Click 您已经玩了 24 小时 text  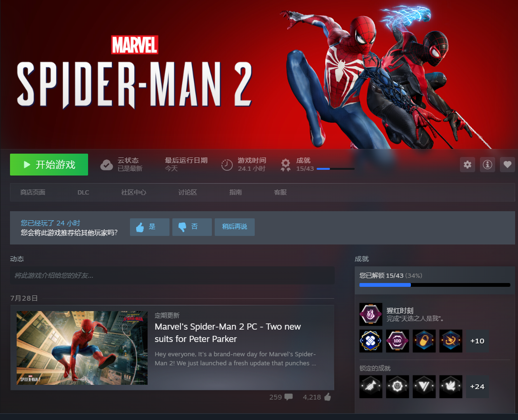point(50,223)
